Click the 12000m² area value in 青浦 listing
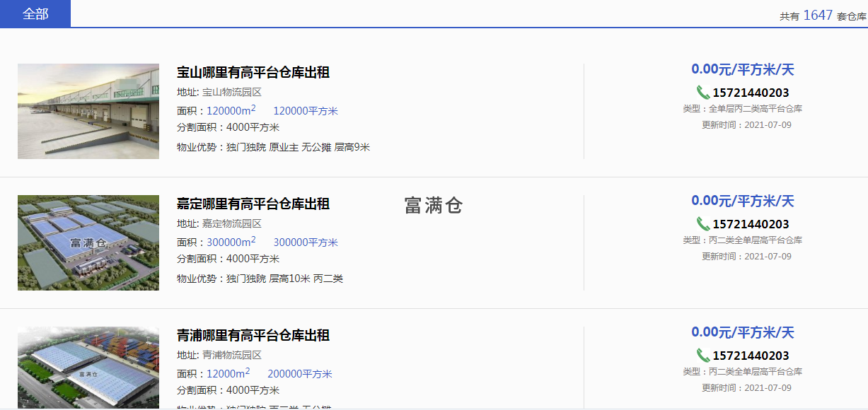The width and height of the screenshot is (868, 410). (x=228, y=373)
